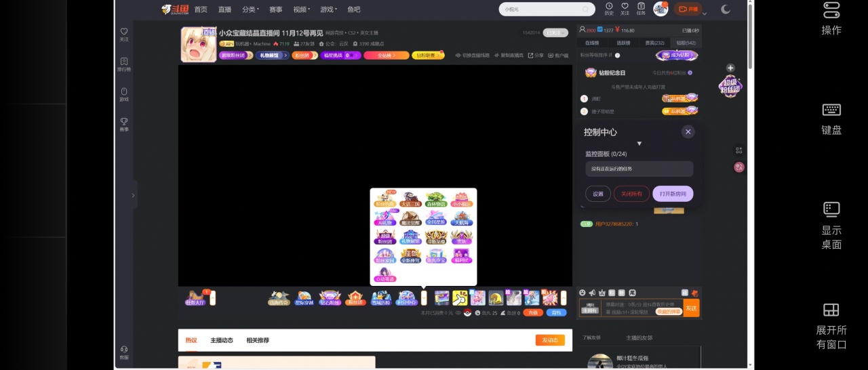
Task: Expand the 分类 dropdown menu
Action: [250, 9]
